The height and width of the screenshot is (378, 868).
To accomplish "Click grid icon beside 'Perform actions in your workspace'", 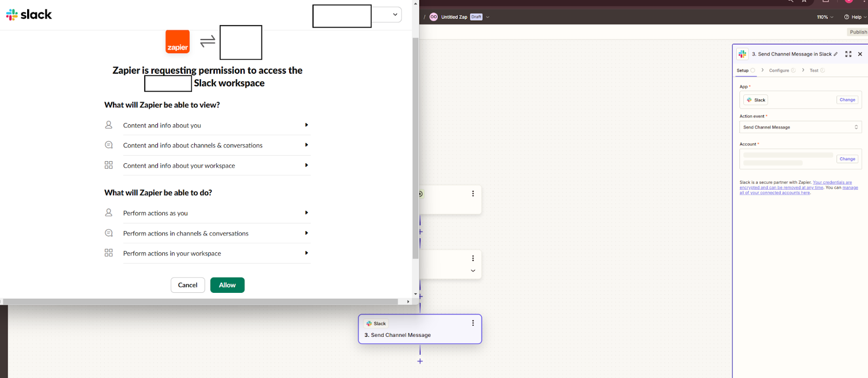I will pos(108,253).
